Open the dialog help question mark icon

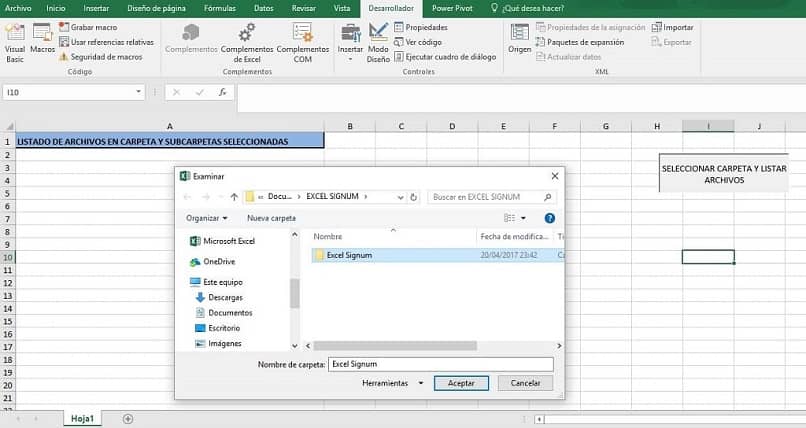[549, 217]
